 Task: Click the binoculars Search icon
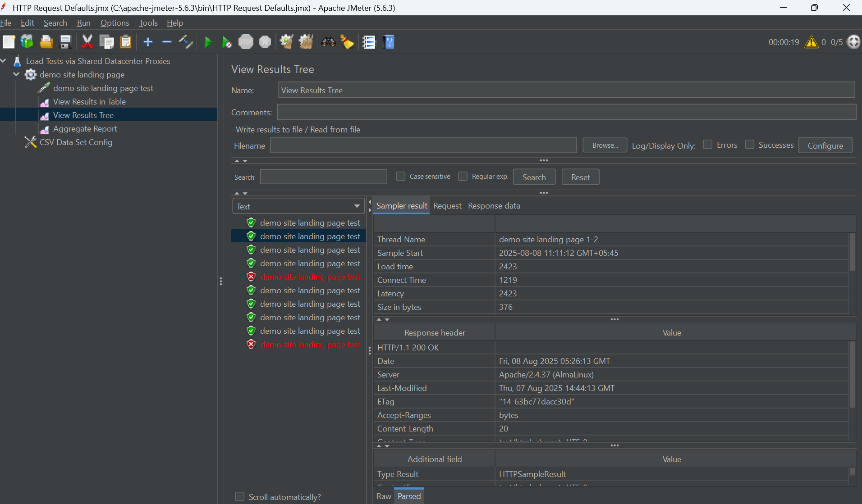point(328,42)
